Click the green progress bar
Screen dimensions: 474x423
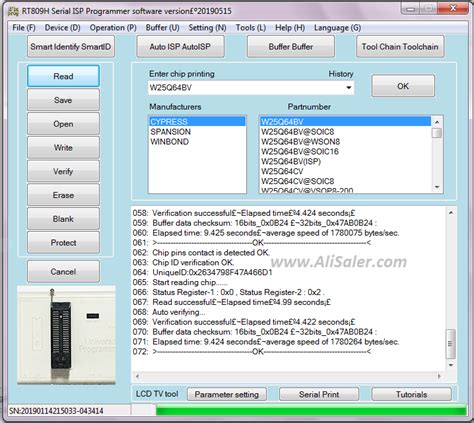311,411
